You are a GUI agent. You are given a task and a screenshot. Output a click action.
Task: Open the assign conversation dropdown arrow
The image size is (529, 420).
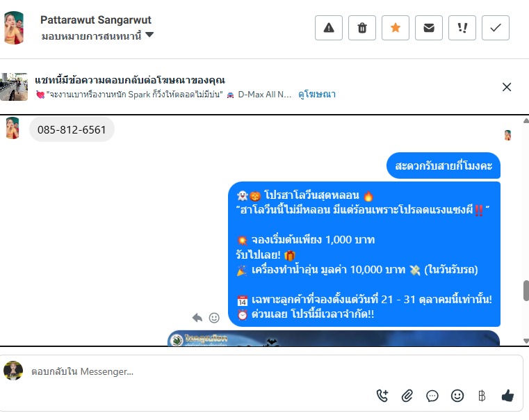149,34
